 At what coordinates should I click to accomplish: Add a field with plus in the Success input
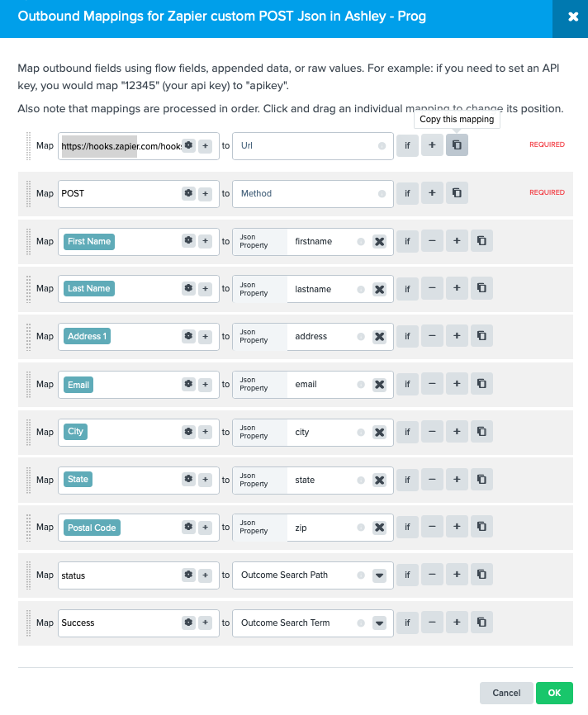coord(206,623)
